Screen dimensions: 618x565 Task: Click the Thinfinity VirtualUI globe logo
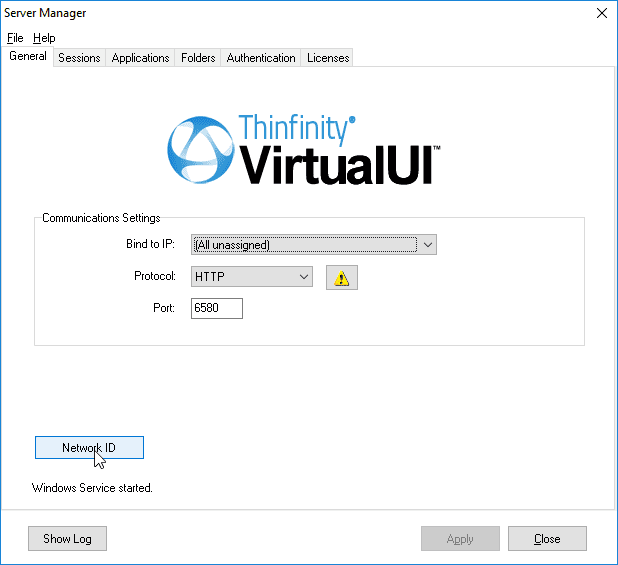[x=200, y=150]
